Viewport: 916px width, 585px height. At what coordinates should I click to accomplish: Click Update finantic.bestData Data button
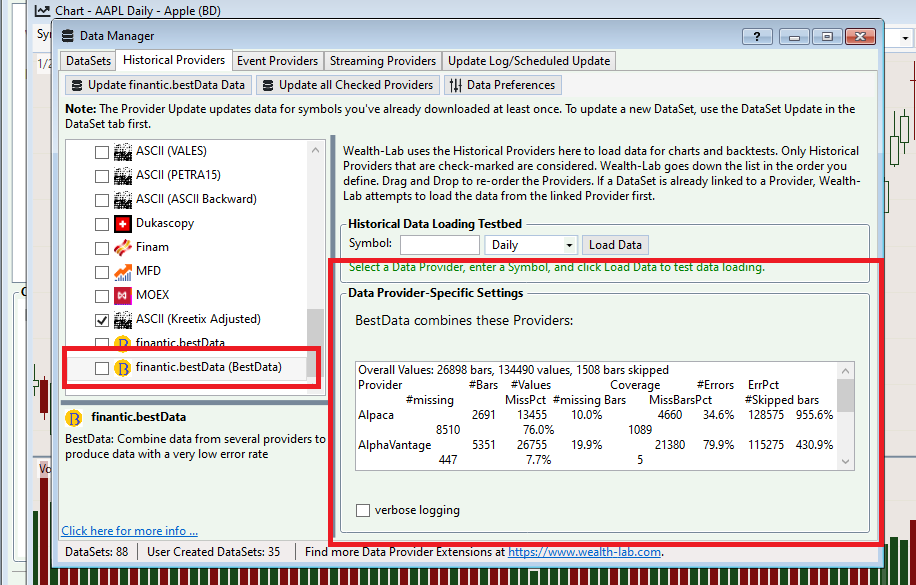158,85
